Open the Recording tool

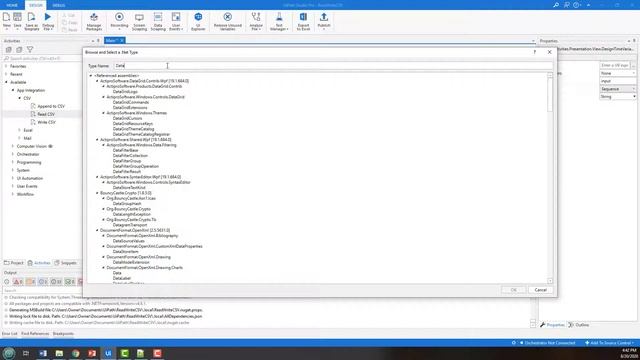(119, 21)
